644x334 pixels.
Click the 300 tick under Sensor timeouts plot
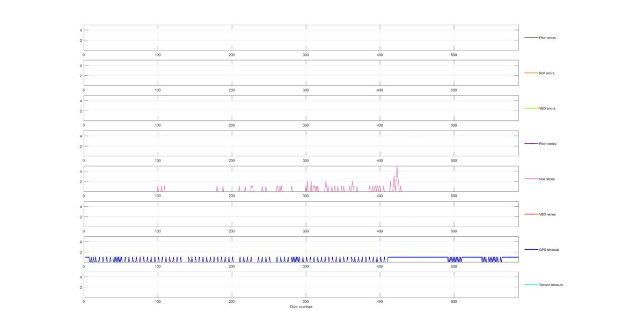coord(305,302)
